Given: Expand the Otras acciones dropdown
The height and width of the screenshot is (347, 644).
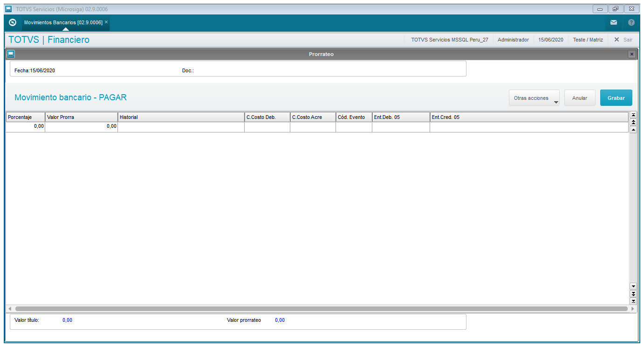Looking at the screenshot, I should pyautogui.click(x=534, y=98).
